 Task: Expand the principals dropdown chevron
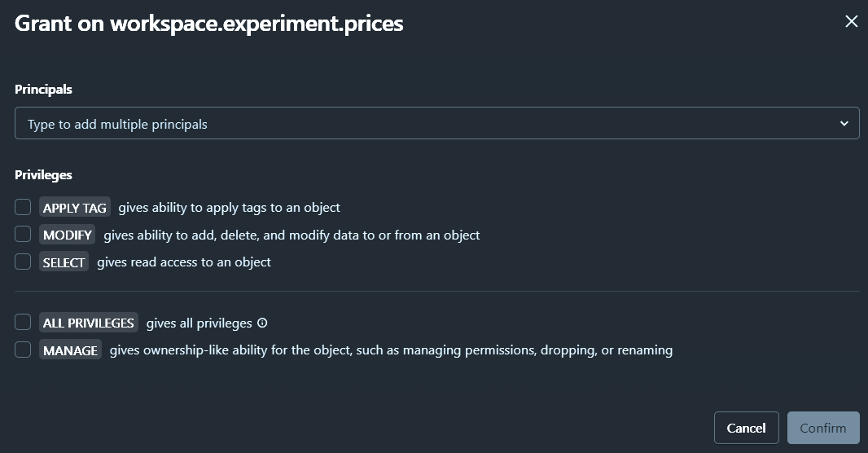[x=844, y=124]
